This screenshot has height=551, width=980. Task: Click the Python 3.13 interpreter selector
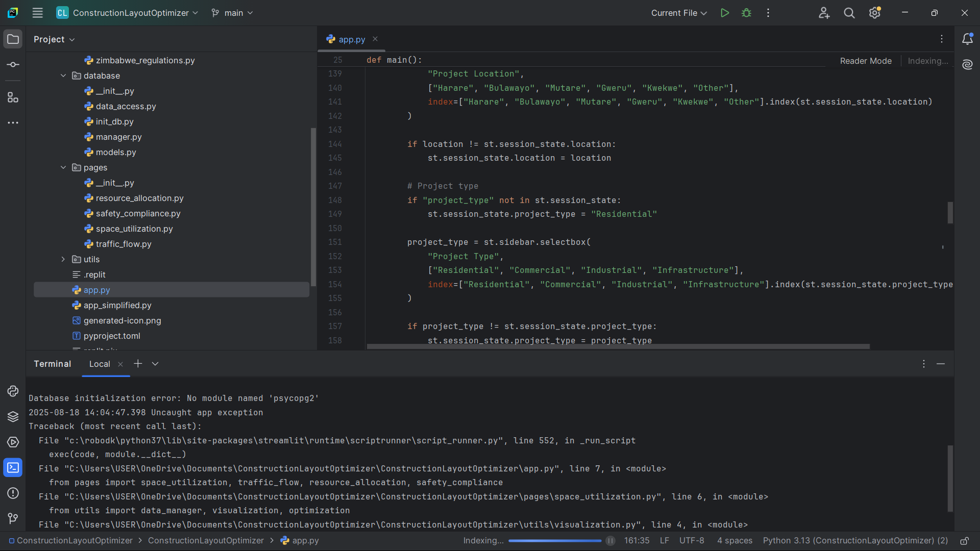(x=855, y=541)
